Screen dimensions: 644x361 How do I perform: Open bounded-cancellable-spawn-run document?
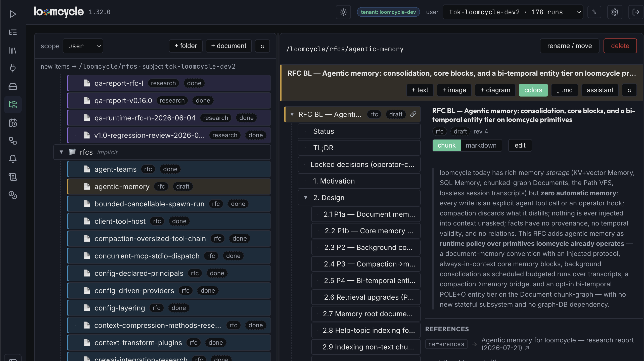169,204
